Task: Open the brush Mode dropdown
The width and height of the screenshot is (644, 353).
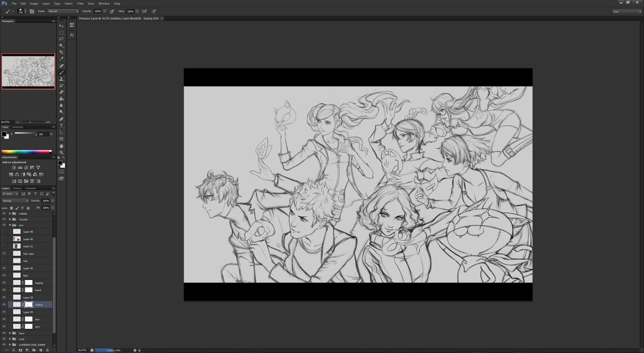Action: click(x=63, y=11)
